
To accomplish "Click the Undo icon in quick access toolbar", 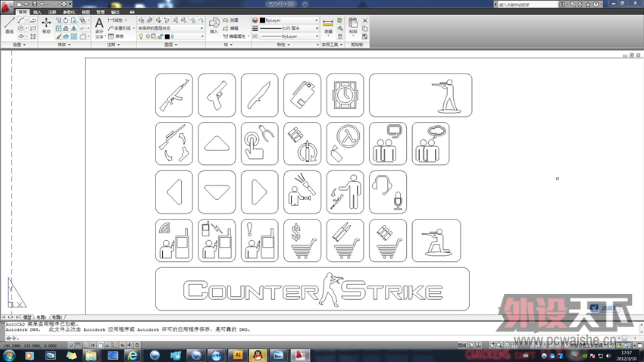I will click(x=42, y=4).
